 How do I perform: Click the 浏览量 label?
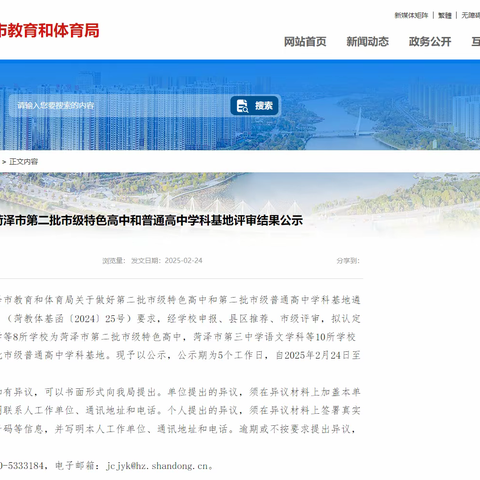pos(114,261)
